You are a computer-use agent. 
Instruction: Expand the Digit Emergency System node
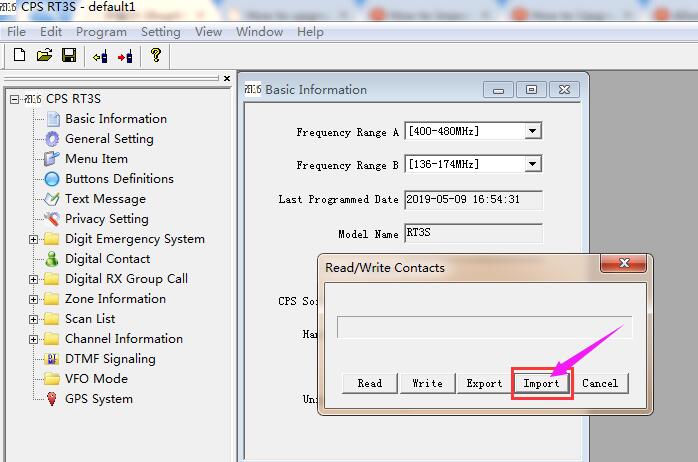33,239
